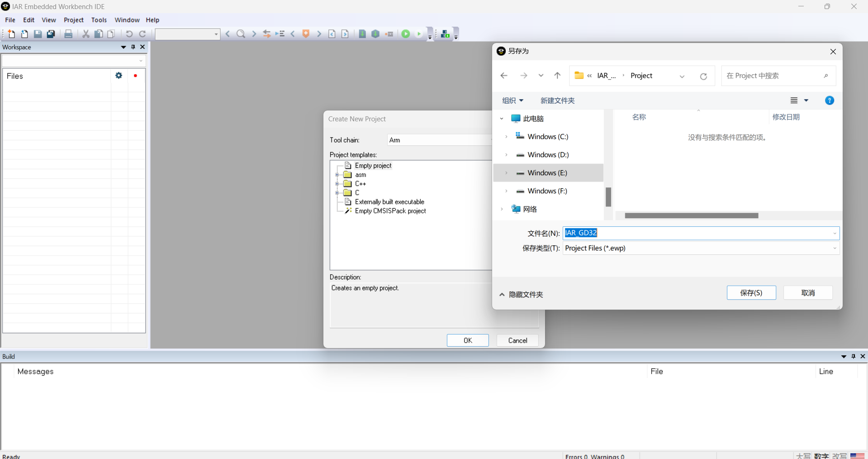Click the Toggle Breakpoint icon
The image size is (868, 459).
coord(389,34)
